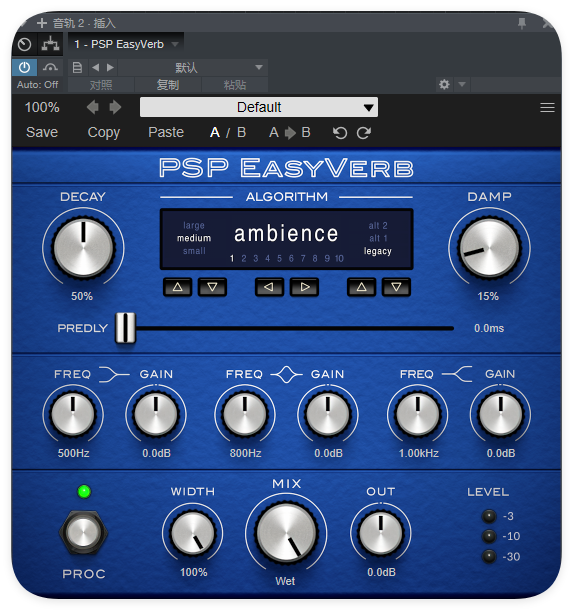The image size is (573, 610).
Task: Click next algorithm right arrow button
Action: [305, 287]
